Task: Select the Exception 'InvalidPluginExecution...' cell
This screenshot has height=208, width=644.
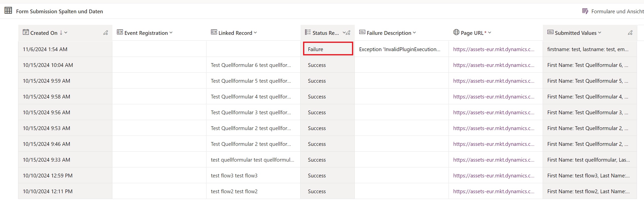Action: tap(401, 49)
